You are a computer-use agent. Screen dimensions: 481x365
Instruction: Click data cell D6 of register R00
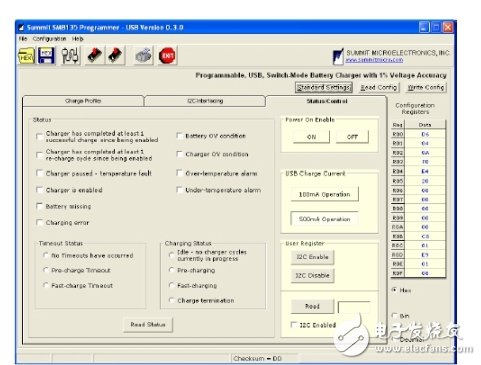(x=425, y=134)
